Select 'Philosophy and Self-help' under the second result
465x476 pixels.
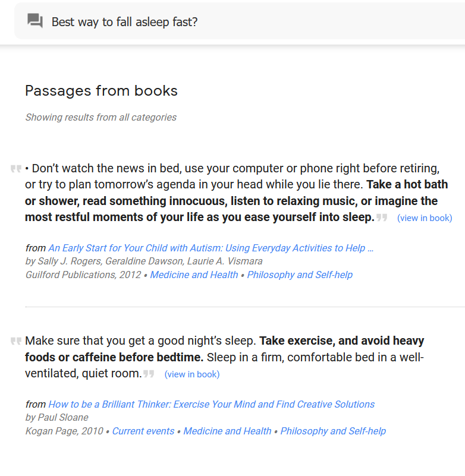click(x=332, y=431)
